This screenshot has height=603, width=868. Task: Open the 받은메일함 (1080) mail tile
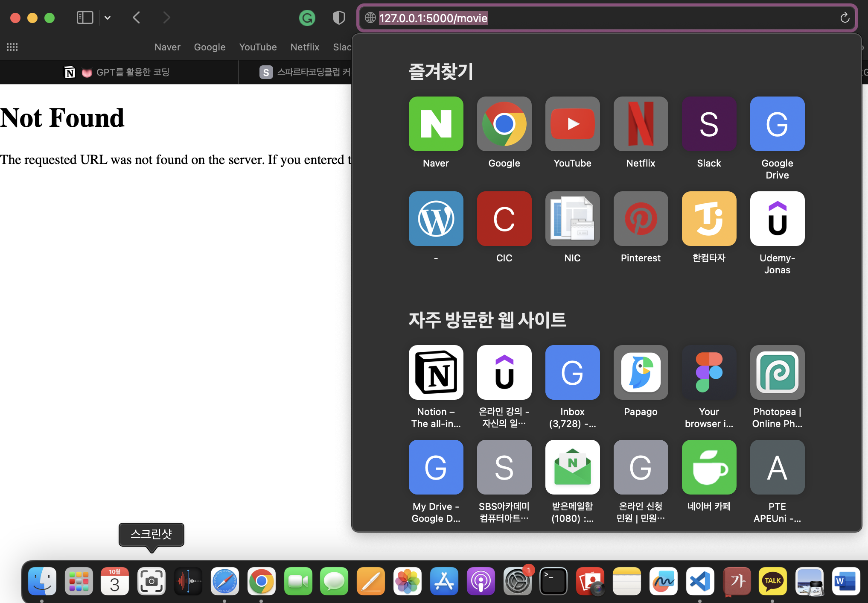point(572,467)
